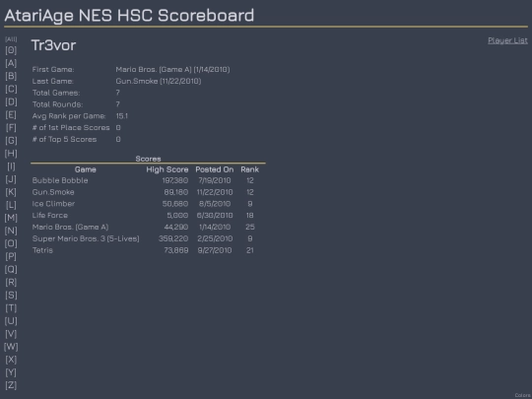Viewport: 532px width, 399px height.
Task: Click the Scores table caption
Action: point(148,159)
